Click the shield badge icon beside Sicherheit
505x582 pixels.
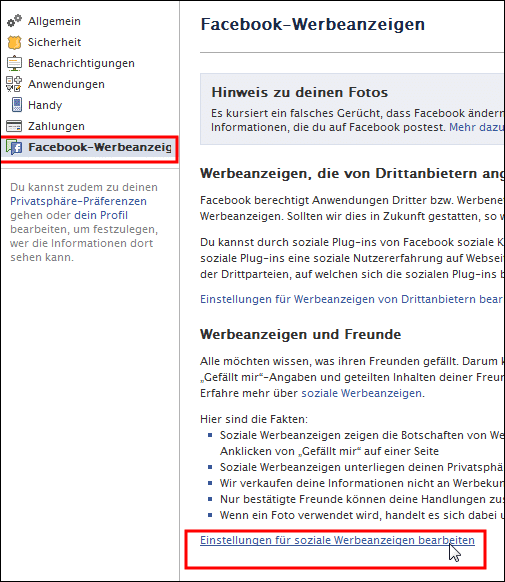point(14,42)
